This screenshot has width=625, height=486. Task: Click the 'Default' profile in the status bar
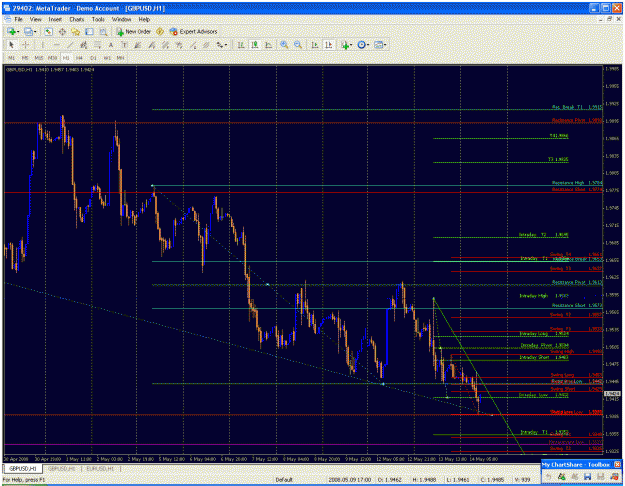click(284, 480)
